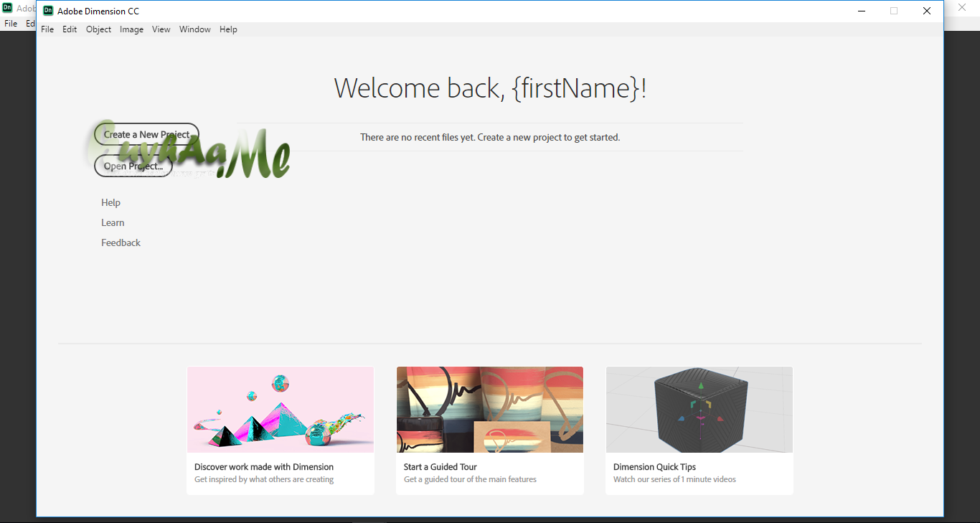
Task: Open the File menu in Adobe Dimension CC
Action: (47, 29)
